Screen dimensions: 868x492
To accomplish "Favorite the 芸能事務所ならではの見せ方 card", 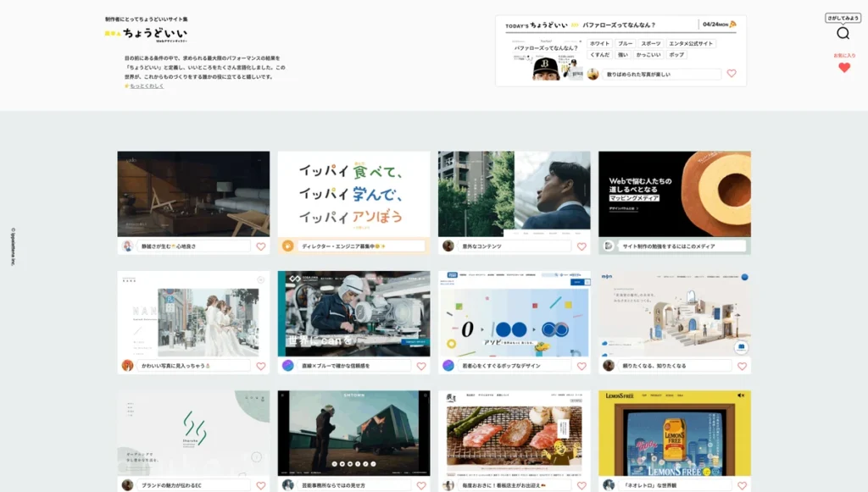I will point(421,485).
